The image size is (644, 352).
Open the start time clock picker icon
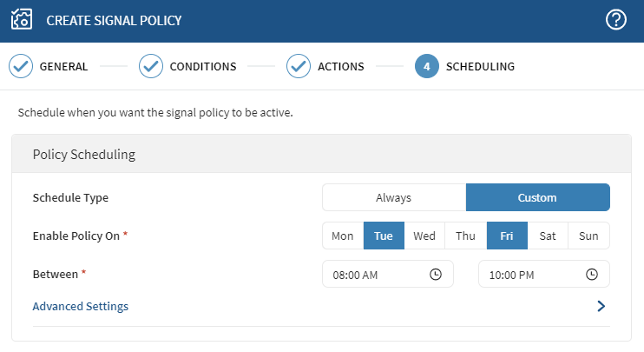point(436,274)
